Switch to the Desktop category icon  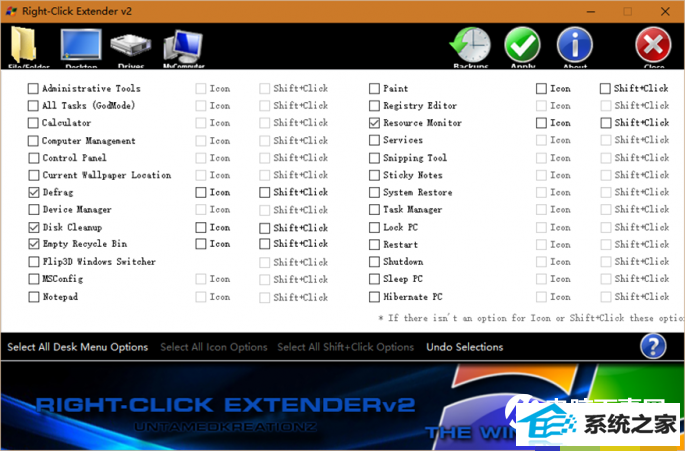click(x=81, y=45)
